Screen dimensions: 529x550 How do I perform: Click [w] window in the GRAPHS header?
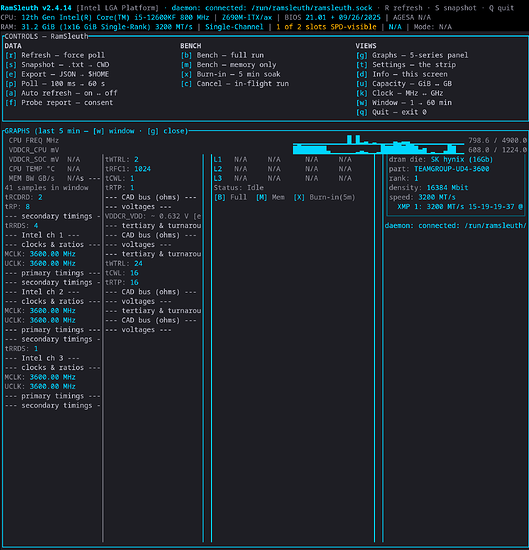[114, 131]
